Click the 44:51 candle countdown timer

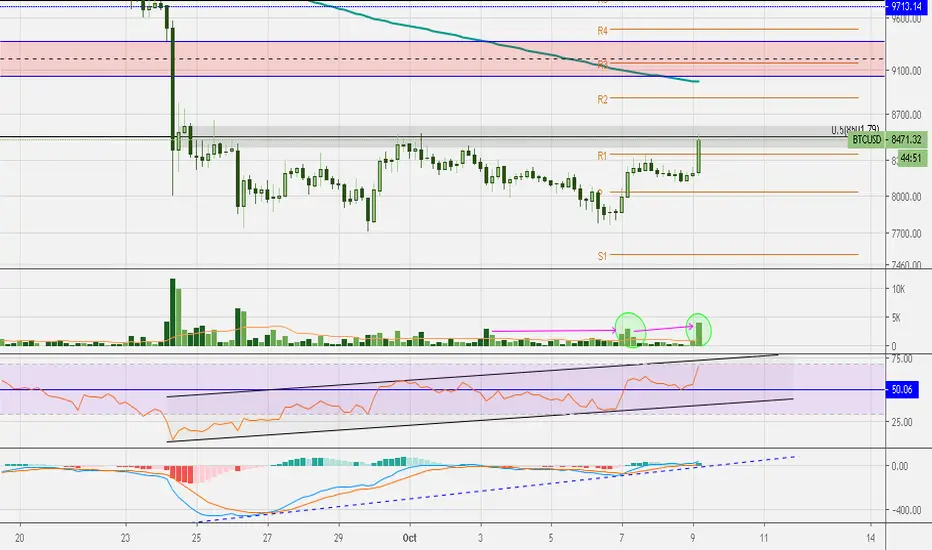point(910,158)
